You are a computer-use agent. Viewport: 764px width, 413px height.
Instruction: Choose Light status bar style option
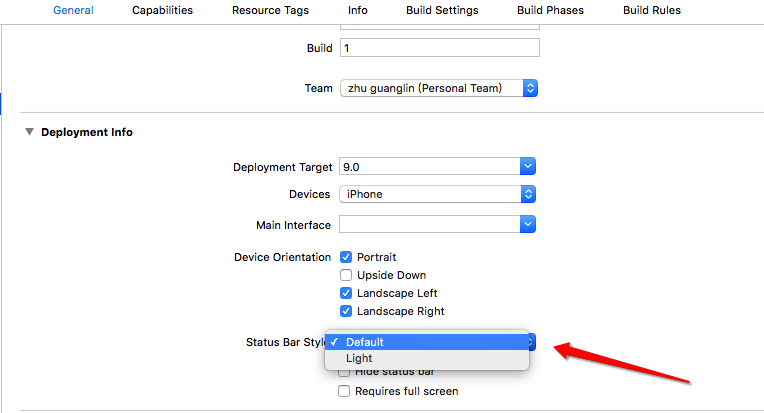359,358
